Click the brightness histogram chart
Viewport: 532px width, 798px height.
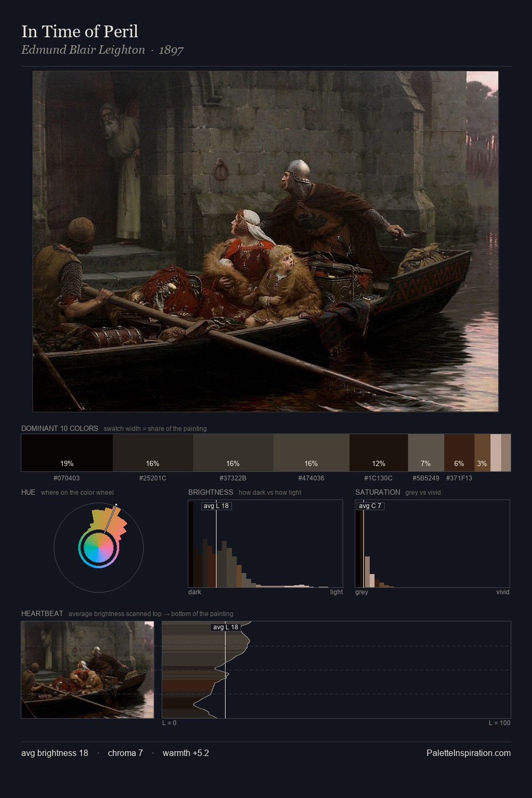pos(265,544)
